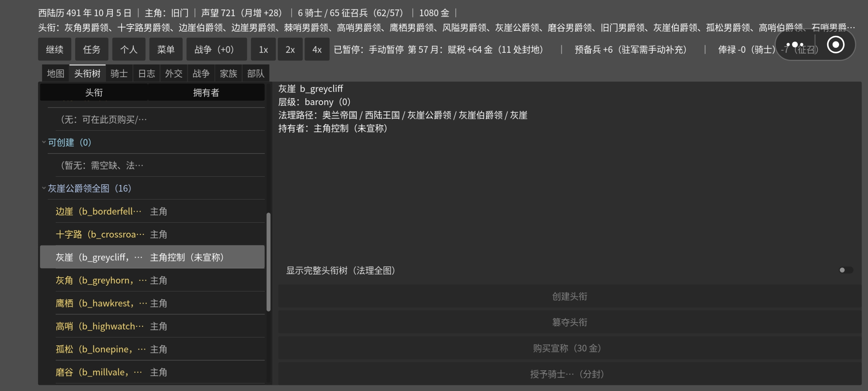Open the 家族 tab
The image size is (868, 391).
click(229, 73)
